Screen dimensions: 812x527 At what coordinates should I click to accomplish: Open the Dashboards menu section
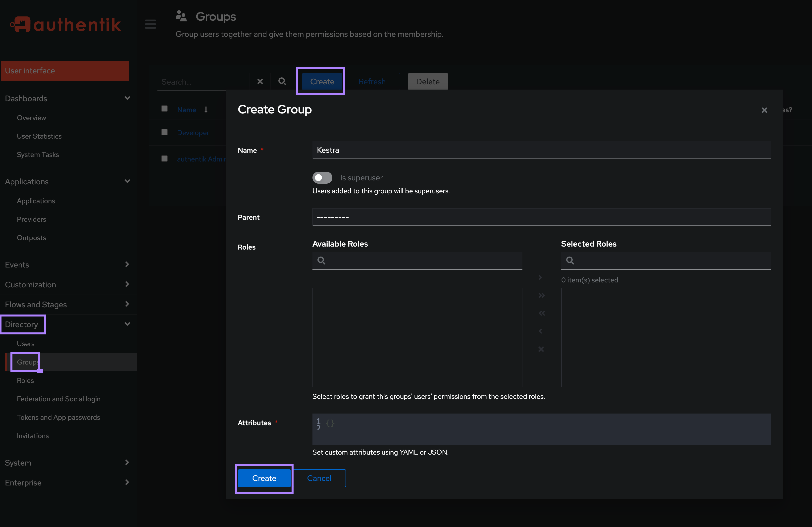67,98
